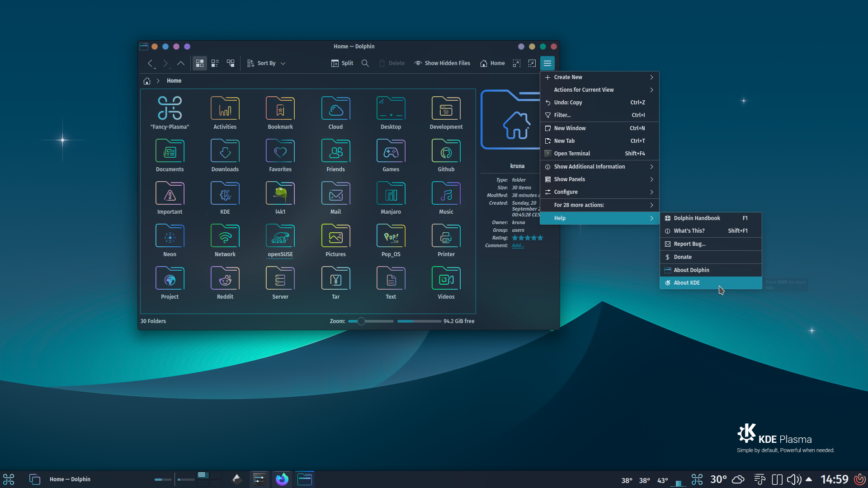This screenshot has height=488, width=868.
Task: Expand Configure submenu
Action: (x=599, y=192)
